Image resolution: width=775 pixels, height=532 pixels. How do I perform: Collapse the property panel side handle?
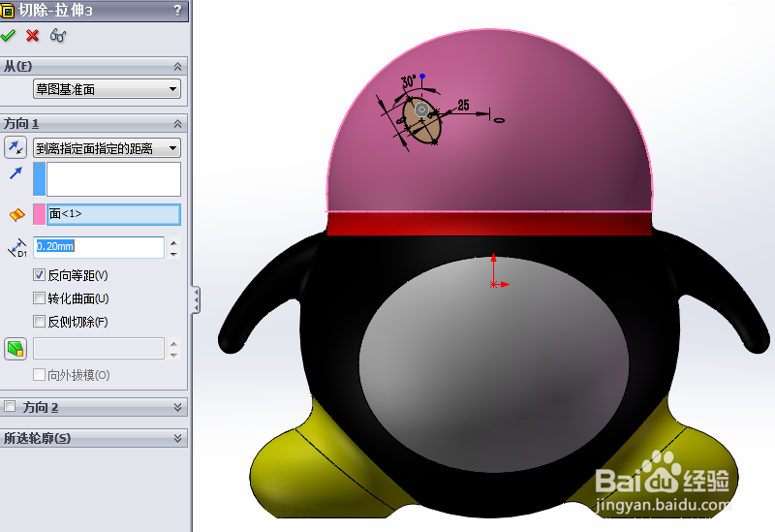[x=197, y=299]
